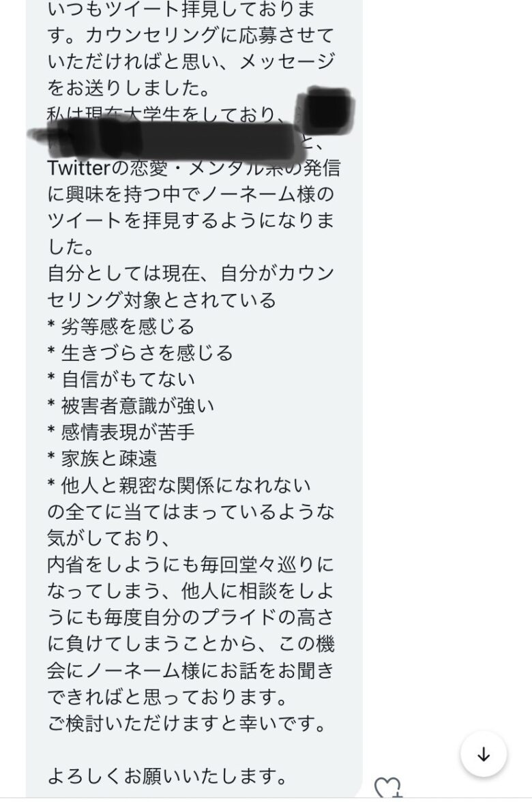
Task: Click the line 内省をしようにも毎回堂々巡りに
Action: click(190, 564)
